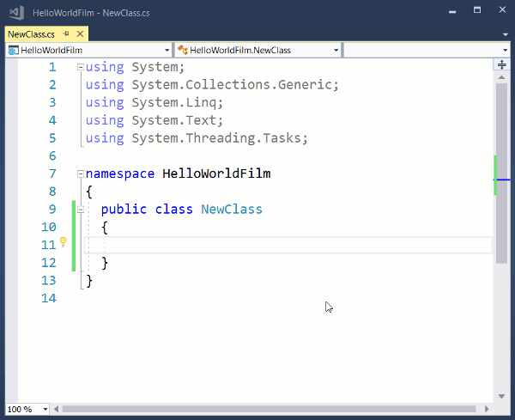The image size is (515, 420).
Task: Click the Visual Studio logo icon
Action: 15,15
